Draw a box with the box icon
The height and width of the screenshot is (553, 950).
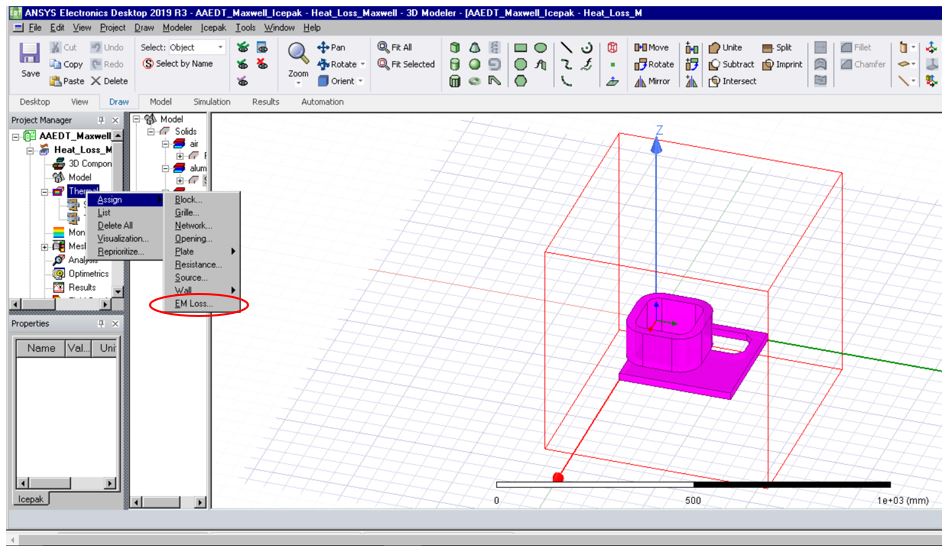(x=455, y=47)
